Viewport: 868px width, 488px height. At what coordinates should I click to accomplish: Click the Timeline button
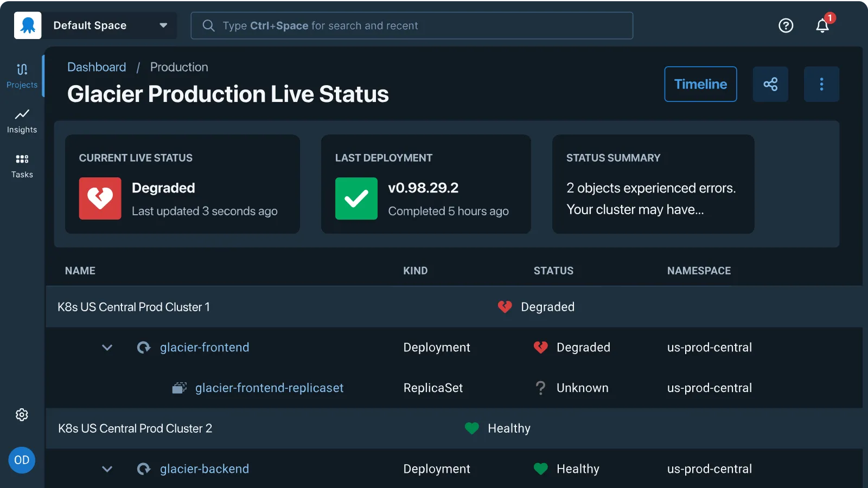tap(700, 84)
